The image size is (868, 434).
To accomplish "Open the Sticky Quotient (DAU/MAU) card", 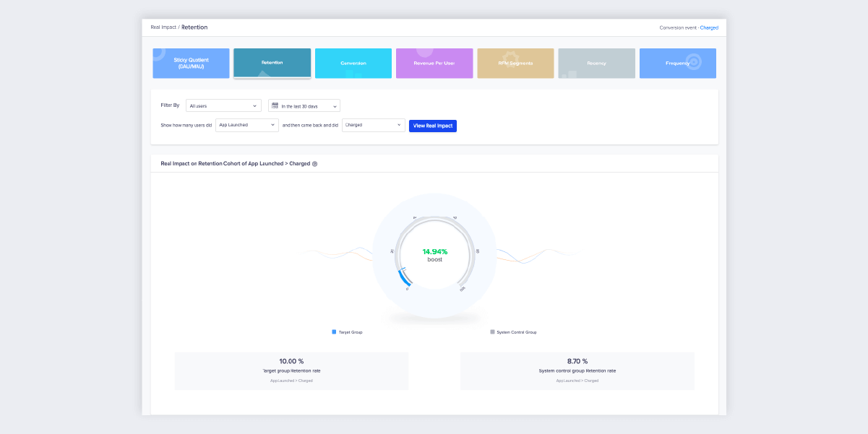I will 190,63.
